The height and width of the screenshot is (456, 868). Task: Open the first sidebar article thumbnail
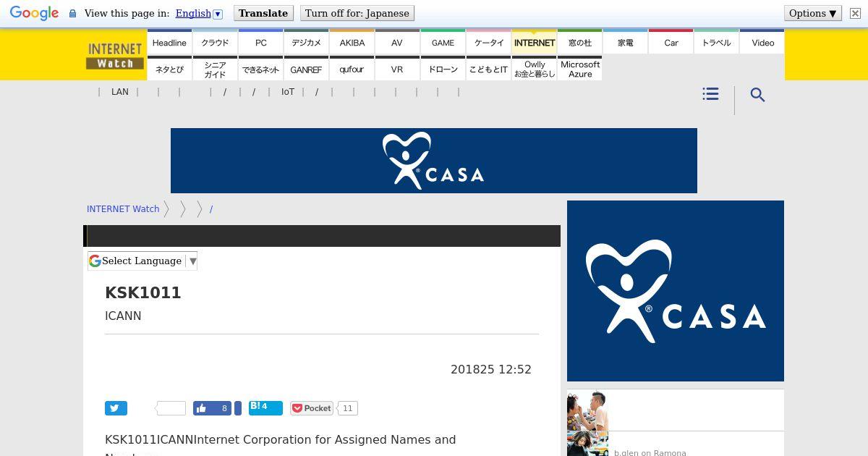tap(587, 410)
